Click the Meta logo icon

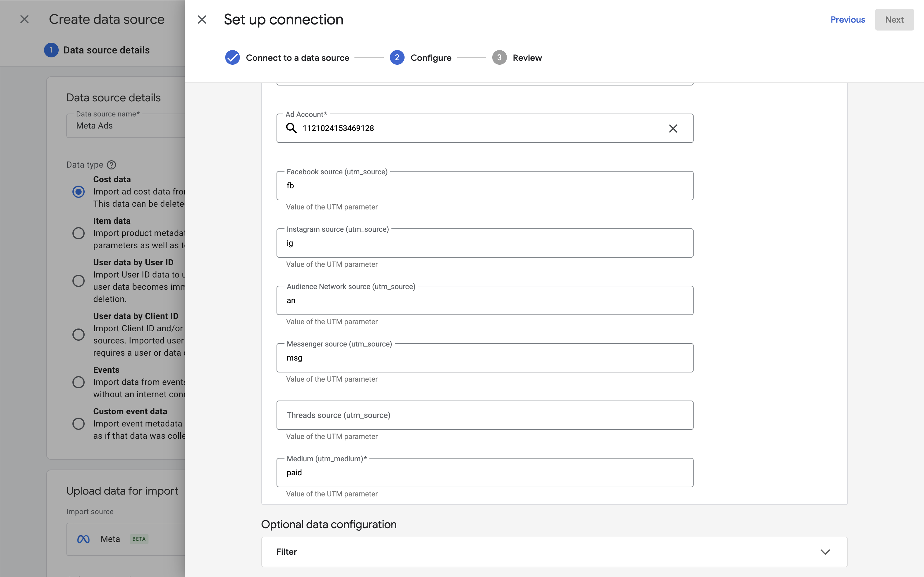pos(83,539)
